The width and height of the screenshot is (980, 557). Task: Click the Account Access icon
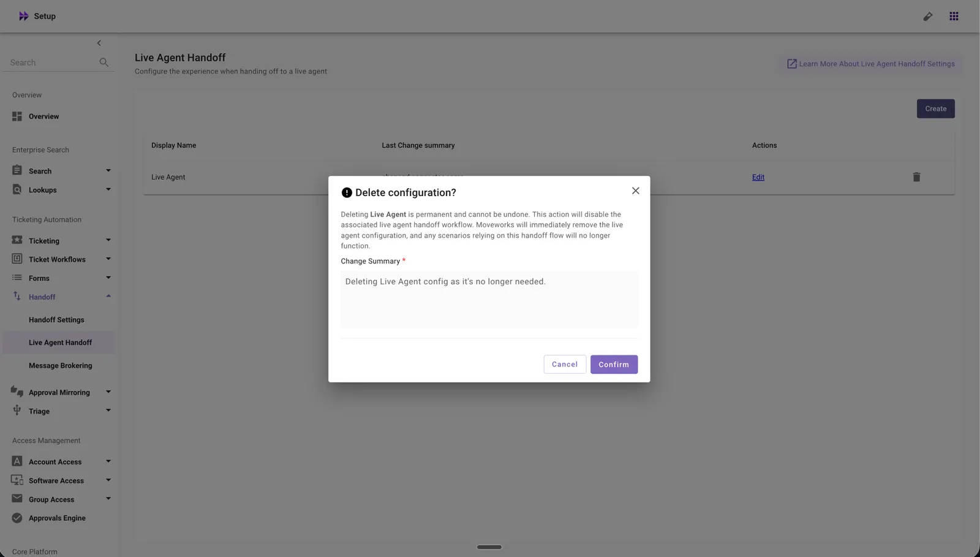(x=17, y=461)
